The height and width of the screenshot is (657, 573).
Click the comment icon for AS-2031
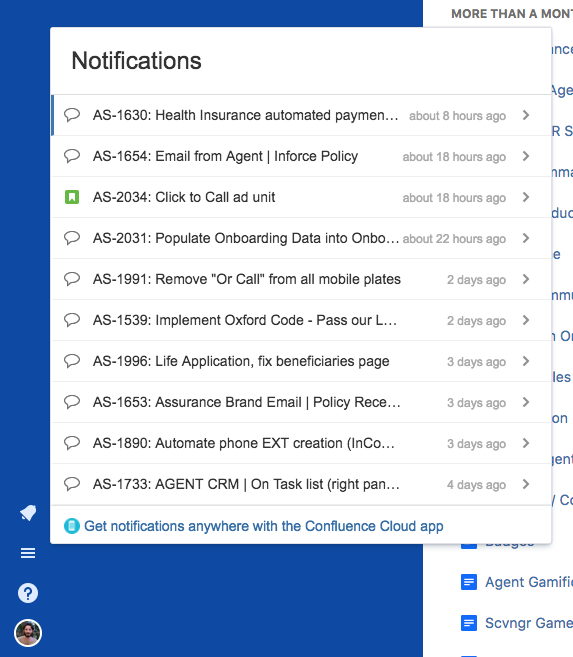[72, 238]
